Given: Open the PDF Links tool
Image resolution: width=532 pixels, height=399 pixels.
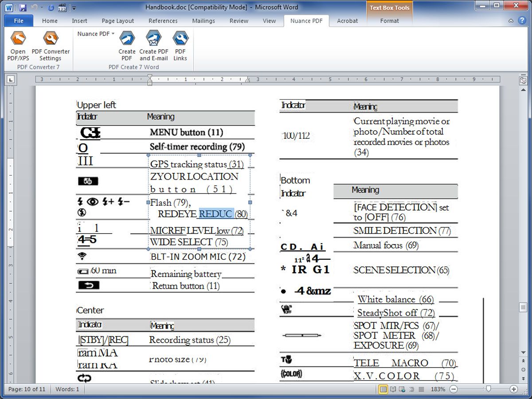Looking at the screenshot, I should tap(180, 46).
